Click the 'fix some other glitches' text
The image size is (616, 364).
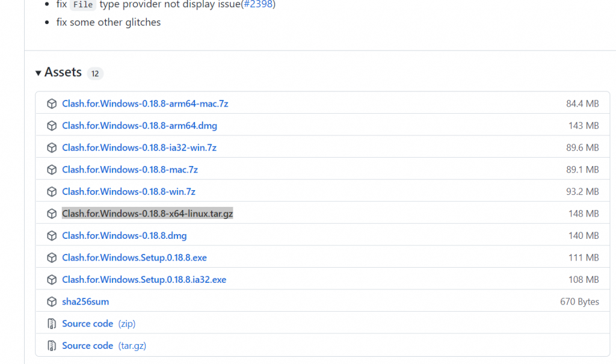click(x=108, y=22)
